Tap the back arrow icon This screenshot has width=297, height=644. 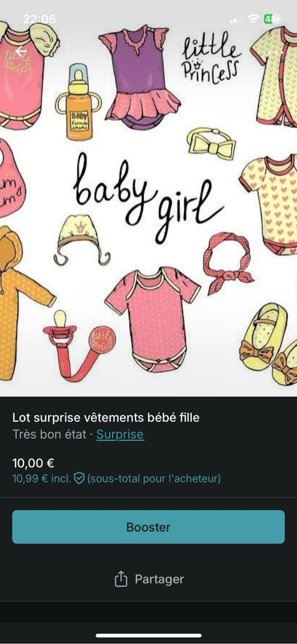point(21,52)
